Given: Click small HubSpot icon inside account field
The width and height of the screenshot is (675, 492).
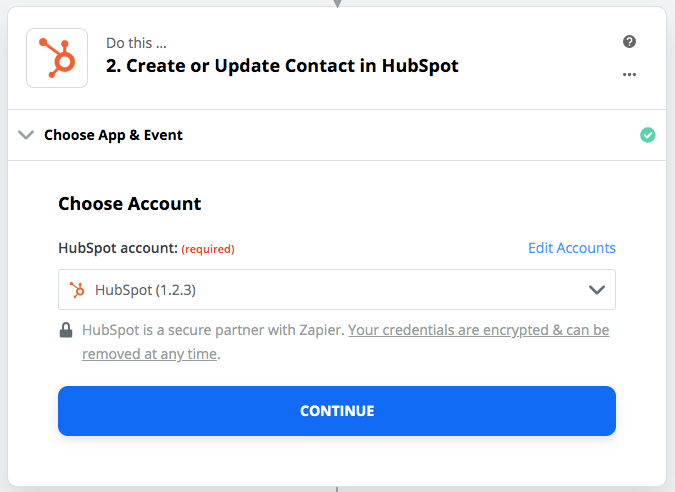Looking at the screenshot, I should click(77, 290).
